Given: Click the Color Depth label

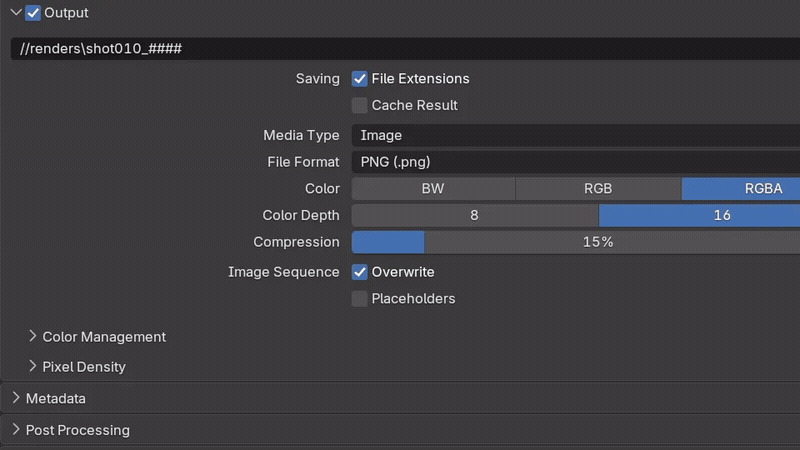Looking at the screenshot, I should point(301,215).
